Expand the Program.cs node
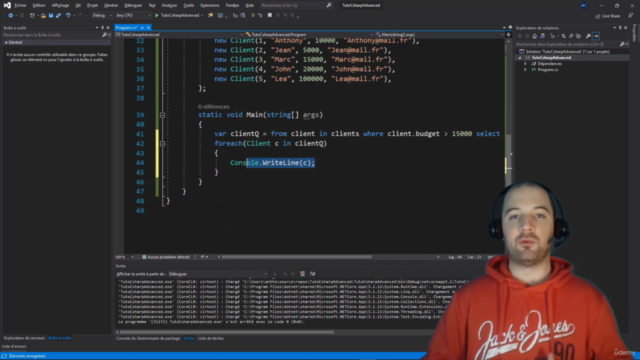 point(525,70)
